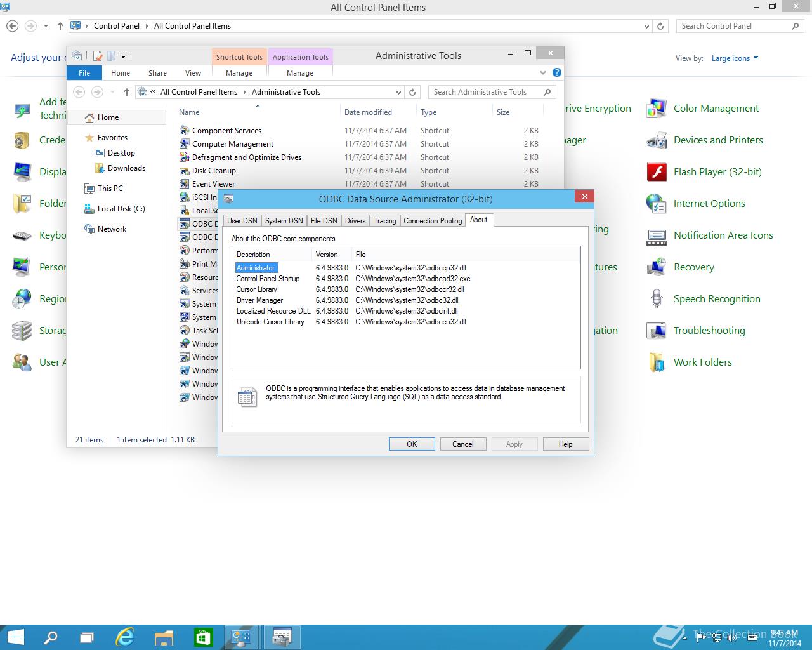Open Devices and Printers icon
Screen dimensions: 812x650
tap(657, 140)
